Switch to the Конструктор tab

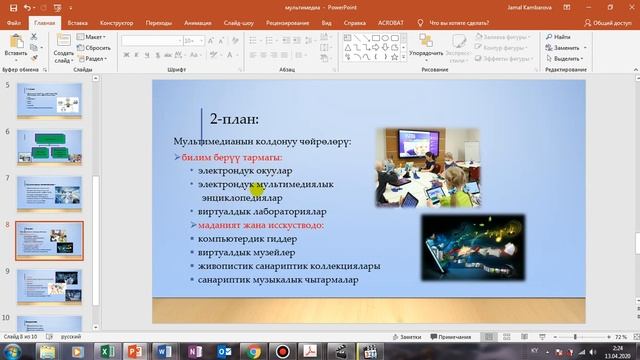116,23
